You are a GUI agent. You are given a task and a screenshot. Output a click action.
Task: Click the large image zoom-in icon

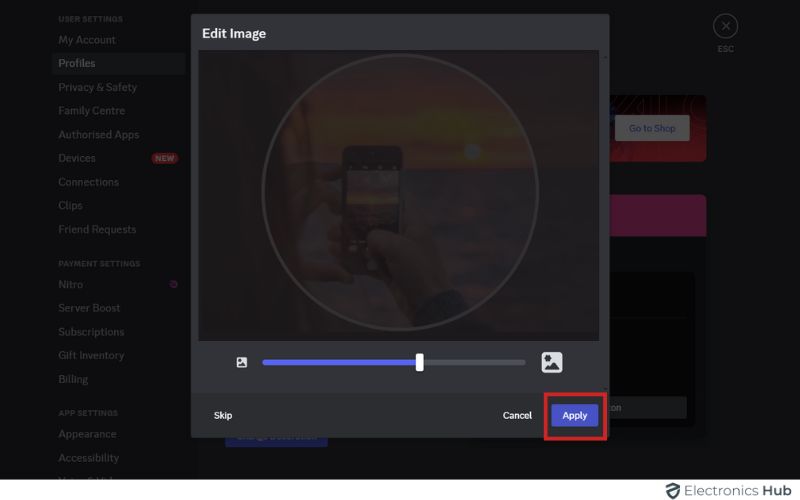[552, 362]
